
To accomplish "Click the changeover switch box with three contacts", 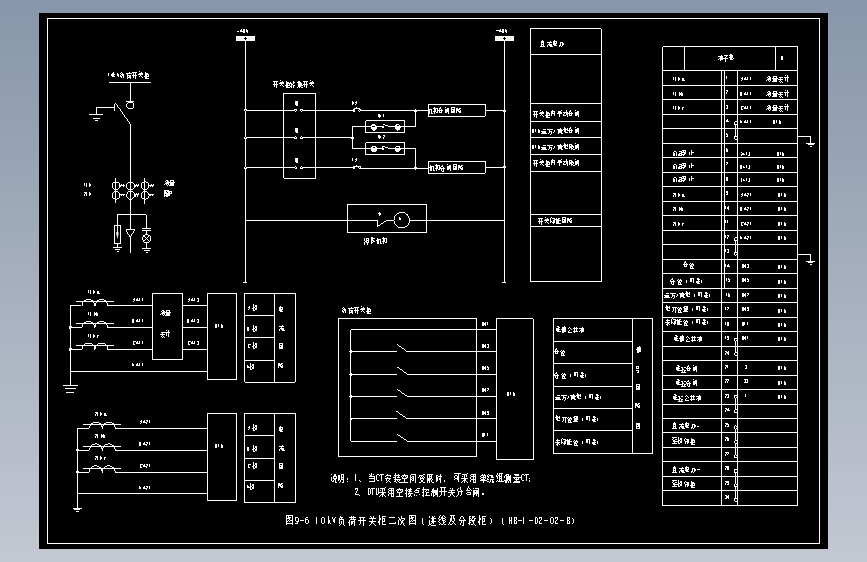I will click(x=300, y=136).
